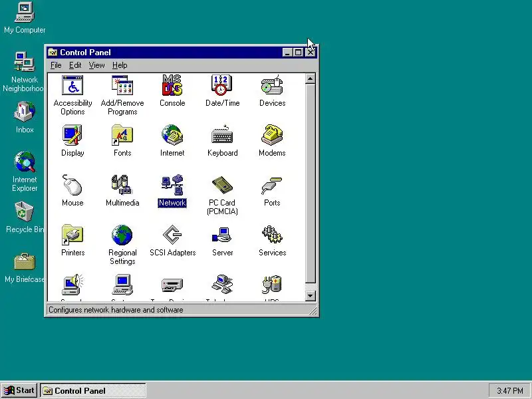Select Network Neighborhood desktop icon

point(24,72)
